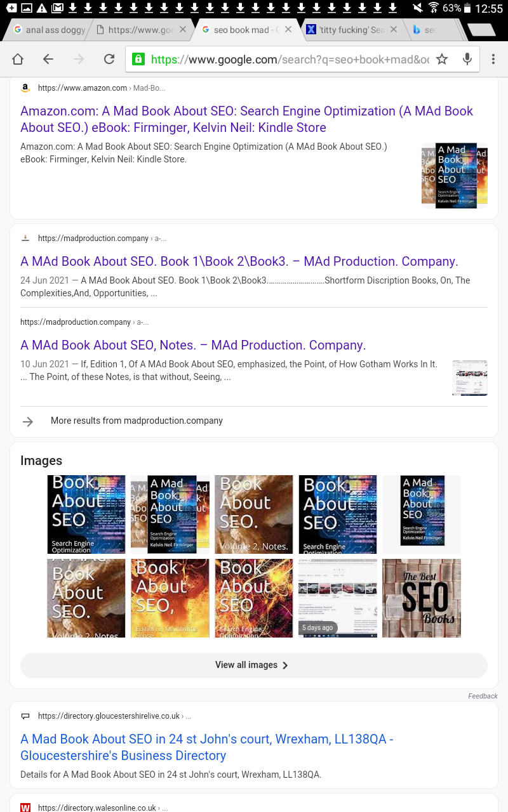The height and width of the screenshot is (812, 508).
Task: Click the Feedback link under images
Action: click(x=483, y=696)
